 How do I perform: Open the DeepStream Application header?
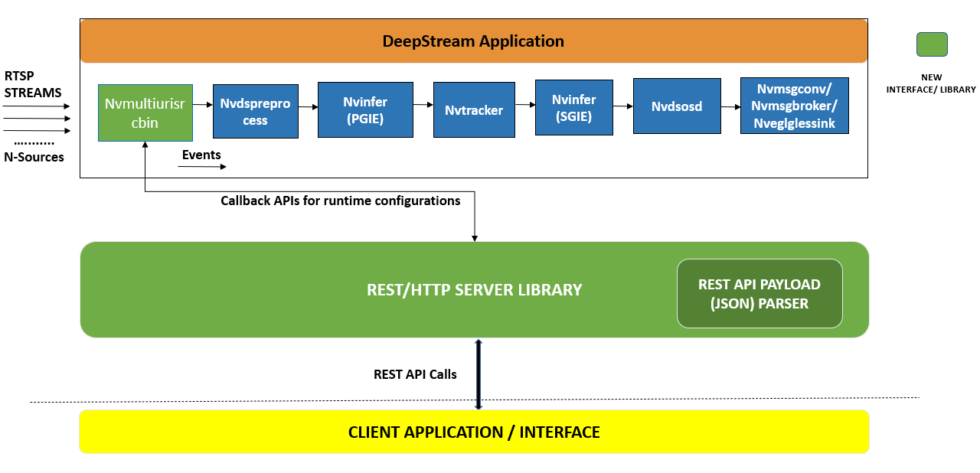(x=473, y=41)
